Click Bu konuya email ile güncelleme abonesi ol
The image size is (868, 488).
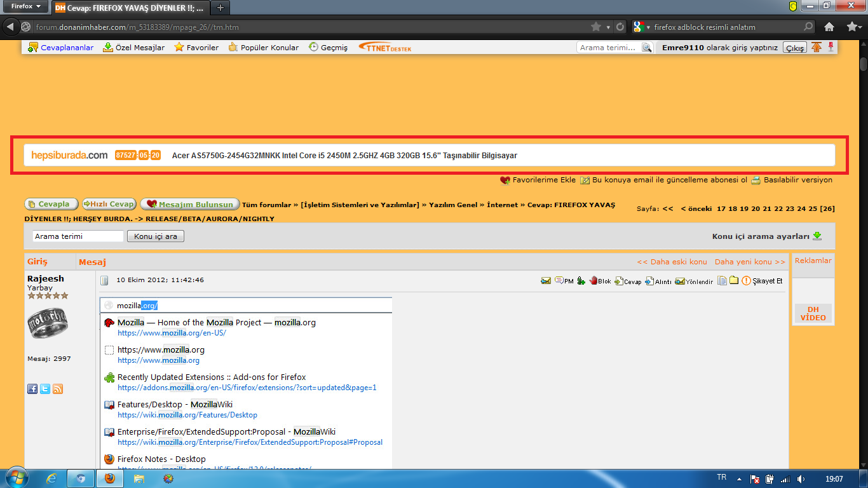coord(663,180)
